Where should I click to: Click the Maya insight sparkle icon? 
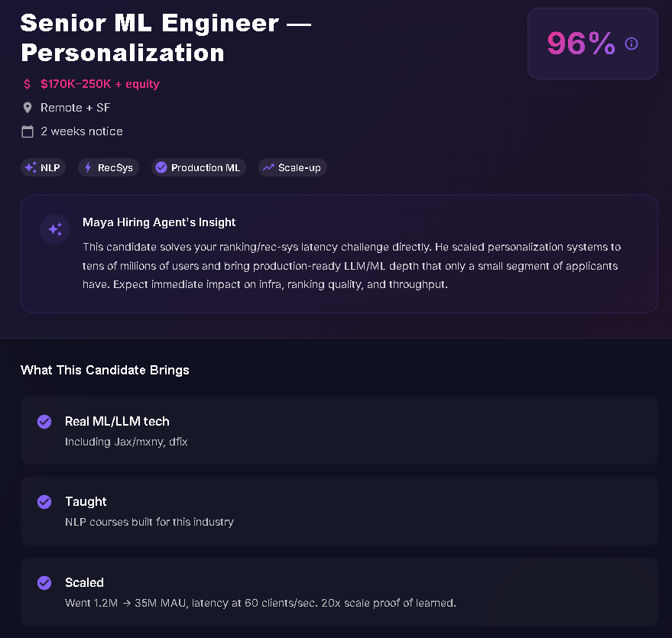(x=55, y=228)
